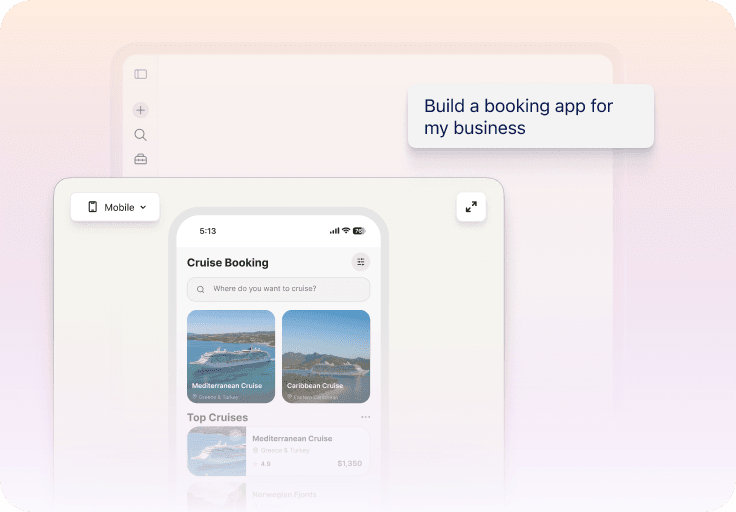Click the battery indicator in phone status bar
The height and width of the screenshot is (512, 736).
click(x=359, y=231)
